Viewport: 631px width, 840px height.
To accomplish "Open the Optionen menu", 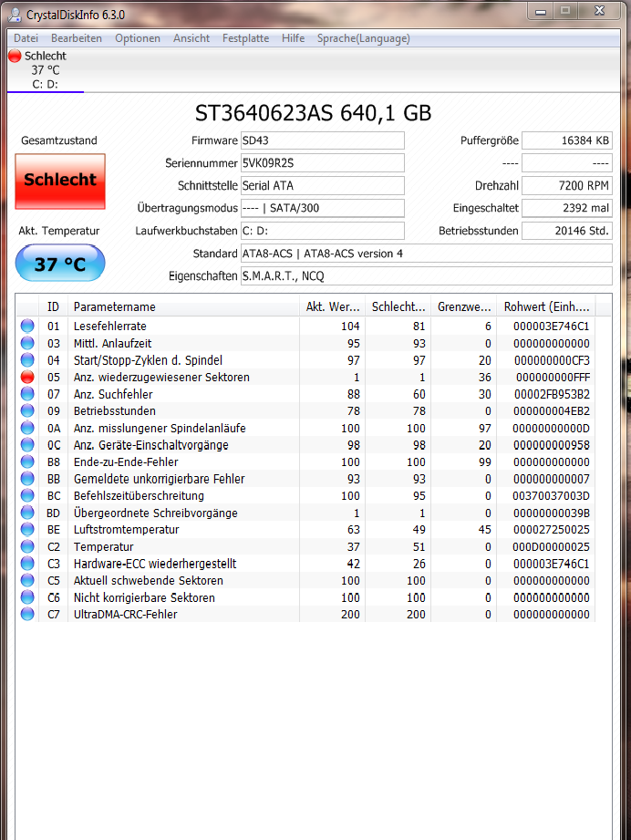I will pos(137,38).
